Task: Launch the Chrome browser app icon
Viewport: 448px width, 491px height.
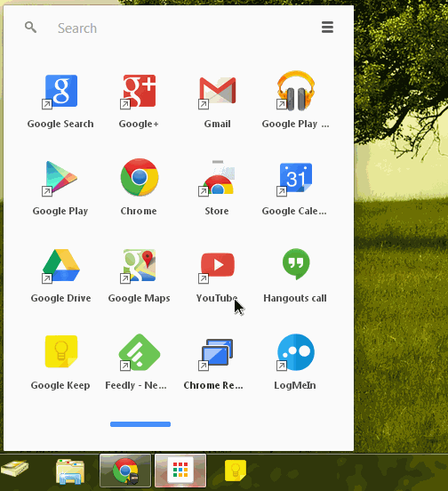Action: (x=140, y=177)
